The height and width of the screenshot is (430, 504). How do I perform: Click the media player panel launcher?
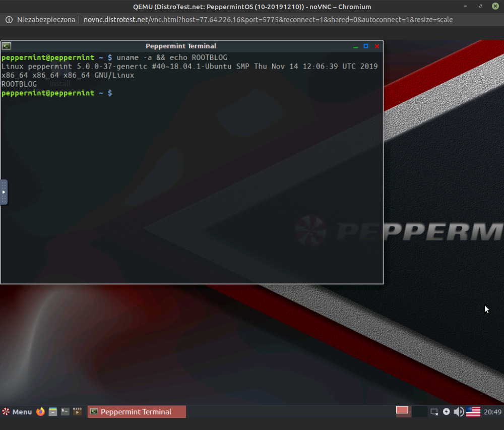[x=77, y=412]
